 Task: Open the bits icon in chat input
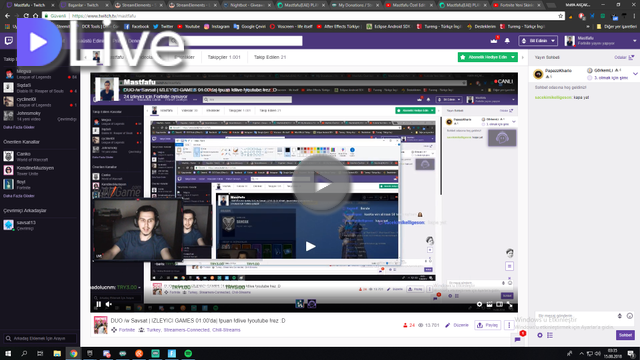(620, 316)
